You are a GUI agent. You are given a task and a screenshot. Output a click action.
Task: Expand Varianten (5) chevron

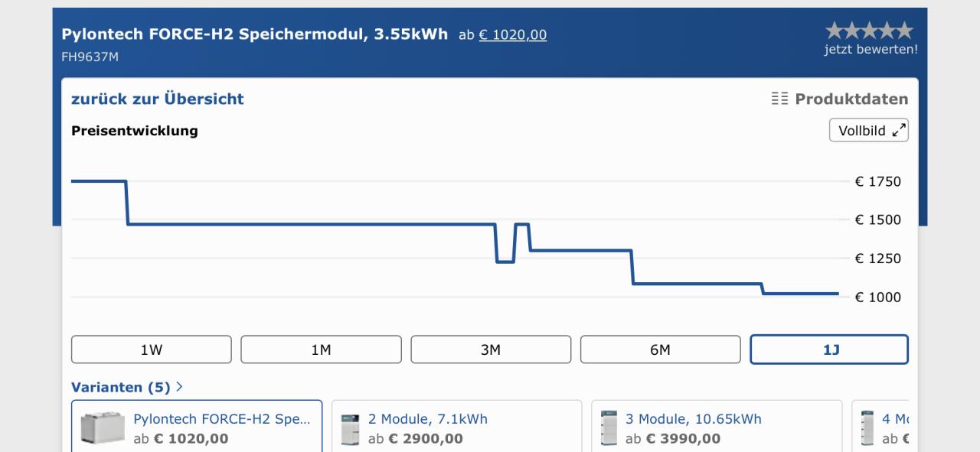coord(179,387)
